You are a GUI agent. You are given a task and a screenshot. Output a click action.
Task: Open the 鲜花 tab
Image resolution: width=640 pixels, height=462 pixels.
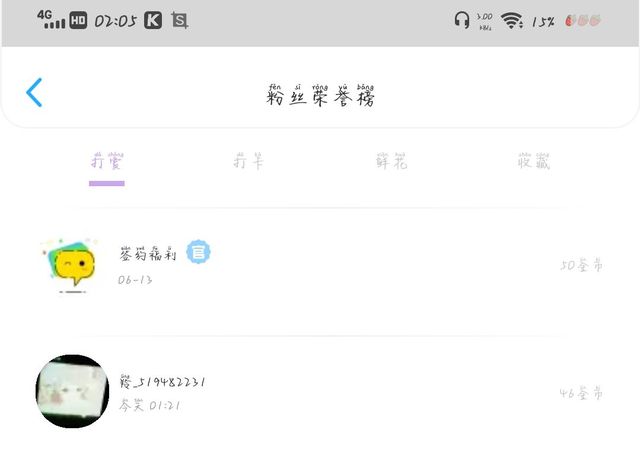click(x=391, y=161)
